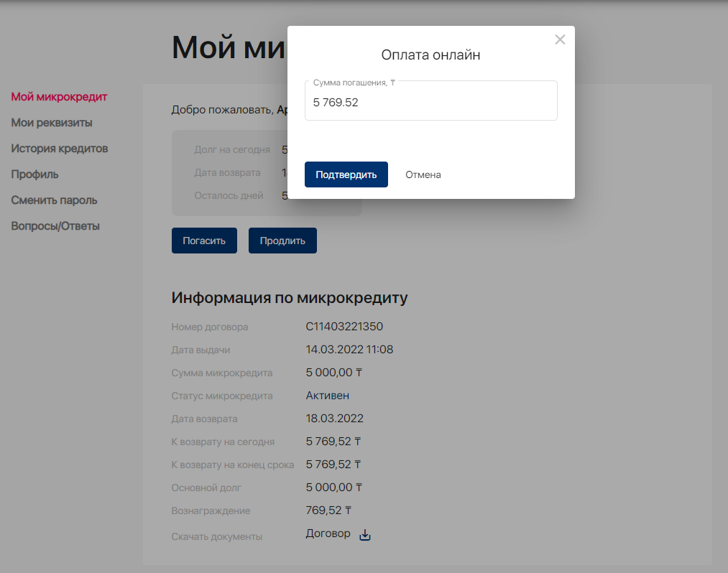728x573 pixels.
Task: Click the Погасить button
Action: (x=204, y=241)
